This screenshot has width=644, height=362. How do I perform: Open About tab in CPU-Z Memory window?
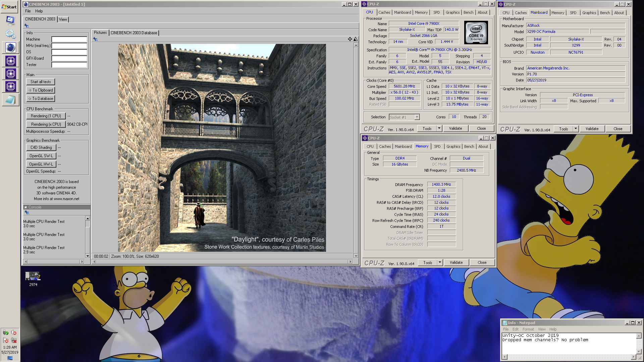[x=483, y=146]
